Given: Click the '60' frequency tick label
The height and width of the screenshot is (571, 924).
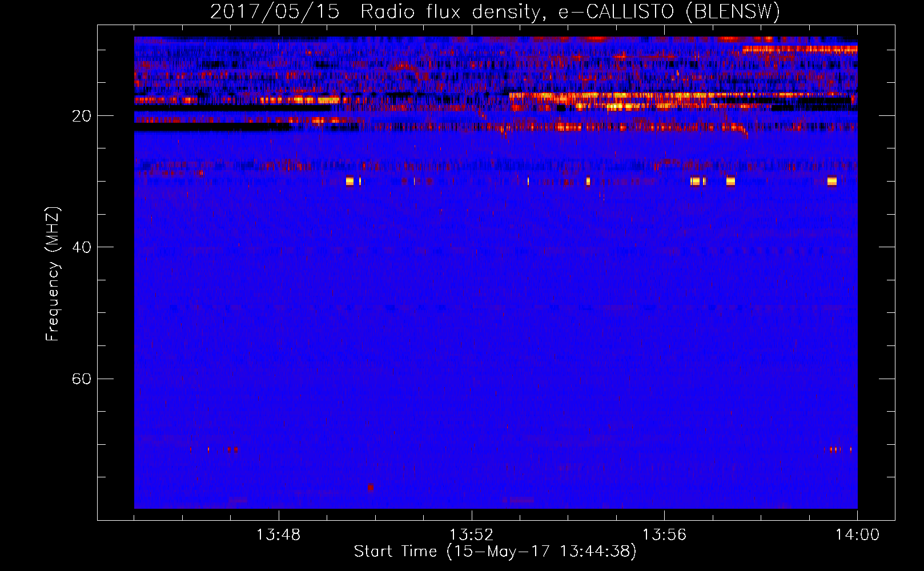Looking at the screenshot, I should [x=82, y=379].
